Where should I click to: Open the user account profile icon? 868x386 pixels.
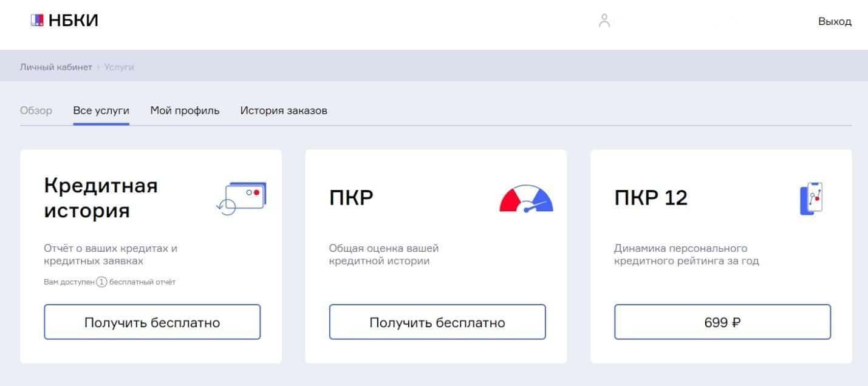point(604,21)
